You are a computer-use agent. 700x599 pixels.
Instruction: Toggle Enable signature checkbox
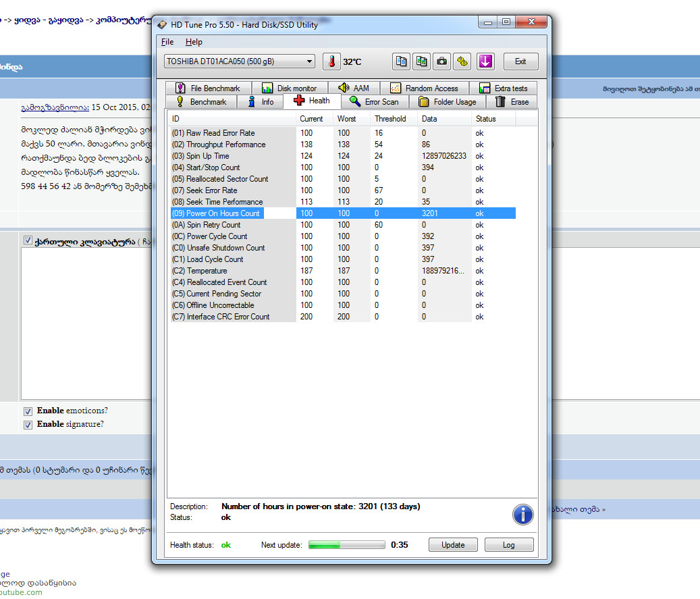click(x=28, y=425)
